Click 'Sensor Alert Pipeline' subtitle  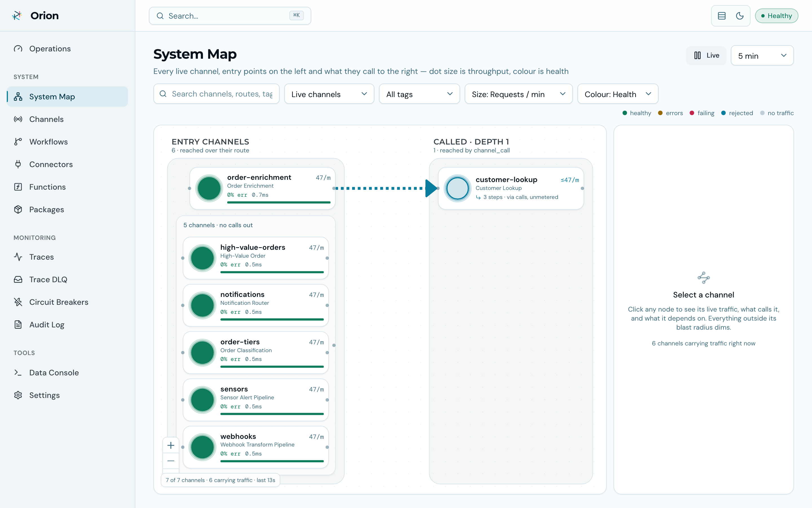point(247,397)
